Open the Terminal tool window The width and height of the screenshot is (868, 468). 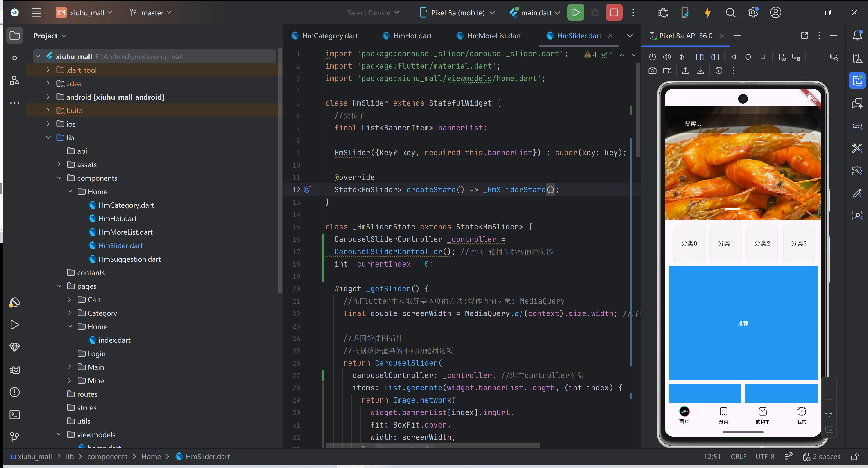point(14,414)
